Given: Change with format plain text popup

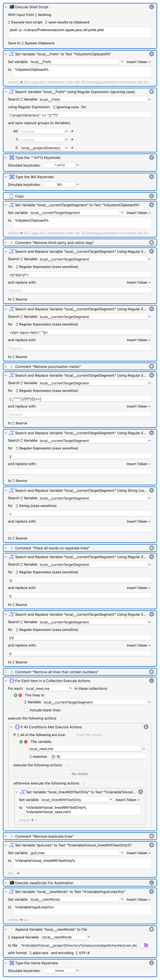Looking at the screenshot, I should pos(39,953).
